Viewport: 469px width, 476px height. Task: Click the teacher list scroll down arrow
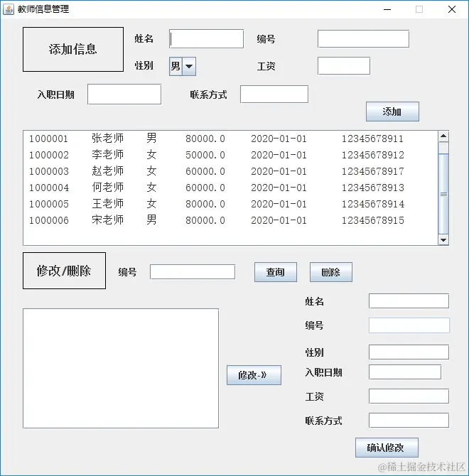point(443,240)
